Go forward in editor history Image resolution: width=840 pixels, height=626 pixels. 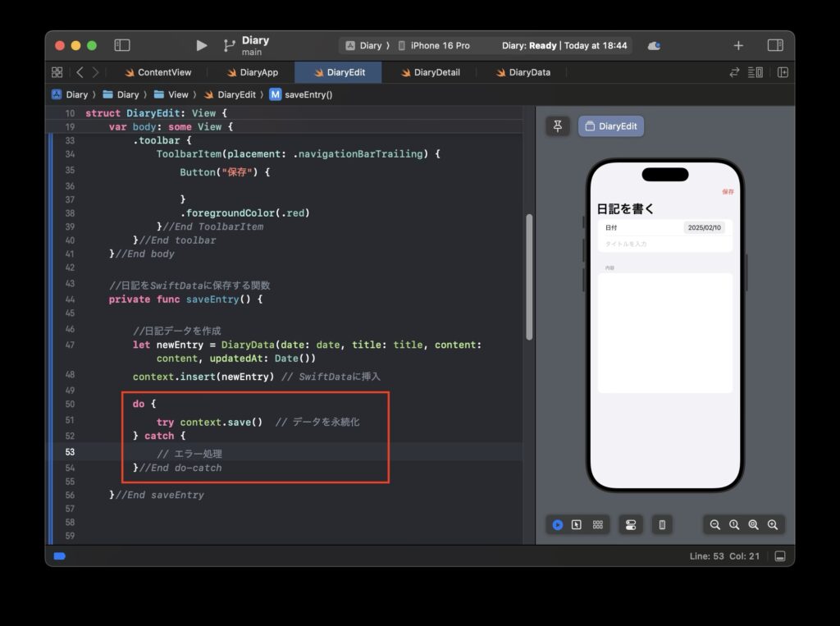(95, 72)
